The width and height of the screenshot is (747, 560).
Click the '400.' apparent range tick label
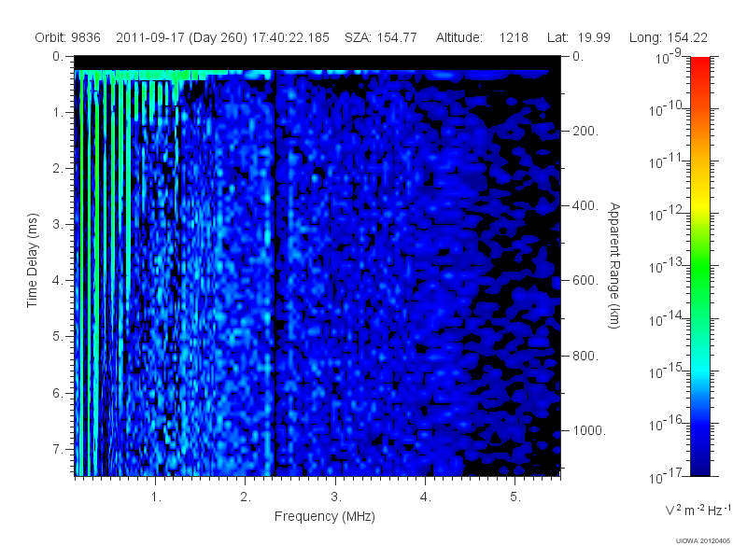pos(585,205)
